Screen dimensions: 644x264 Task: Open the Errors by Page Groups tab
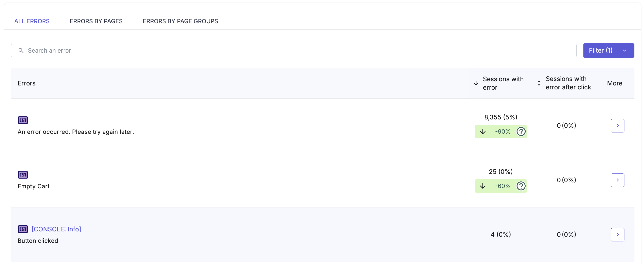pos(180,21)
